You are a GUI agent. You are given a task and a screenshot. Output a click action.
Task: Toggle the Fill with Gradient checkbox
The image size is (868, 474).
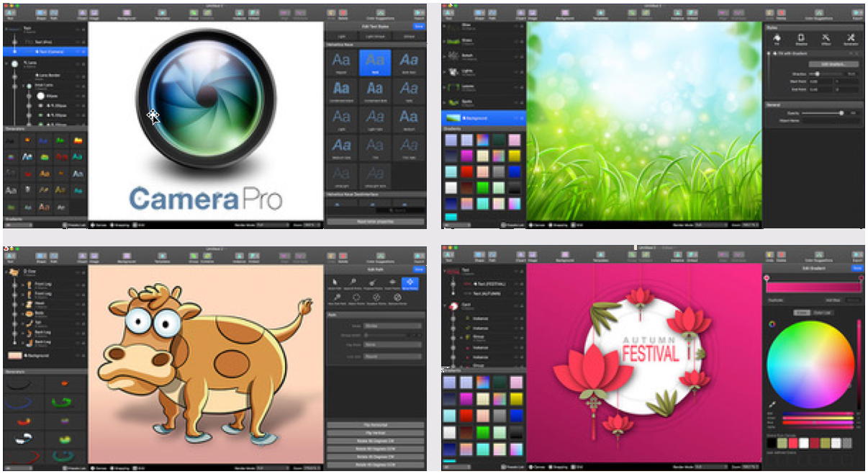tap(769, 53)
